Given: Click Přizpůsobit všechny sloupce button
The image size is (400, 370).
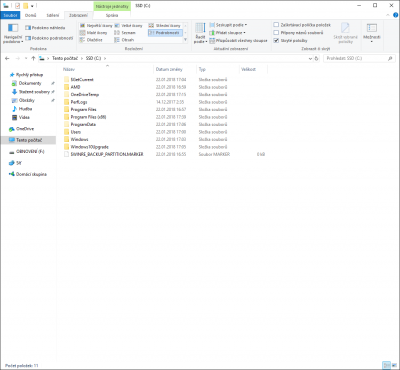Looking at the screenshot, I should click(239, 41).
